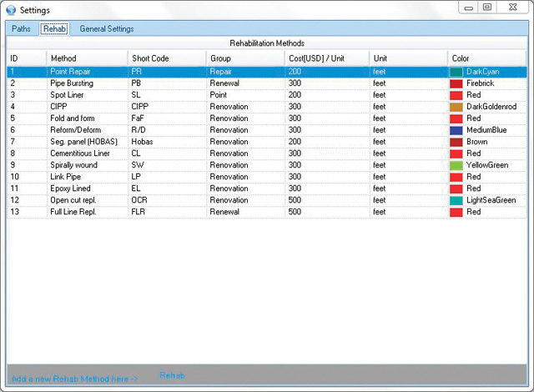Click the Cost[USD] / Unit column header
Image resolution: width=534 pixels, height=392 pixels.
(319, 58)
